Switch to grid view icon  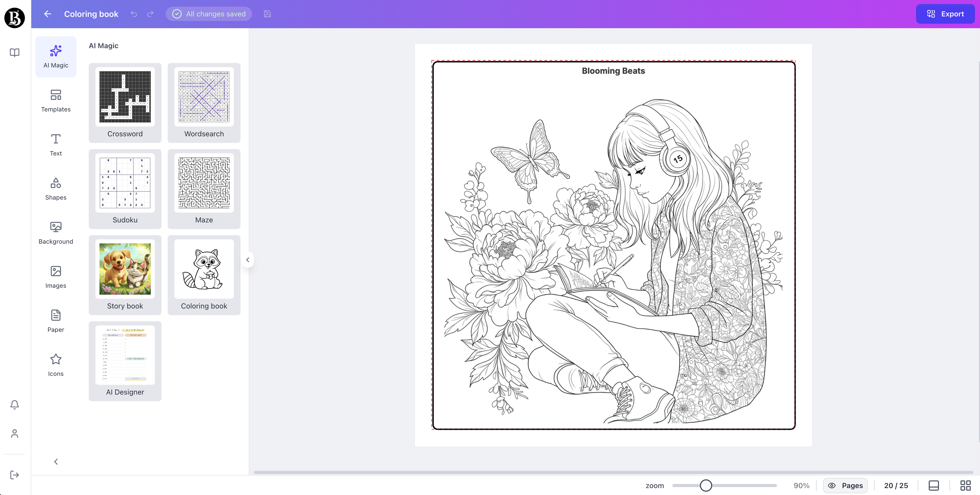(x=965, y=486)
